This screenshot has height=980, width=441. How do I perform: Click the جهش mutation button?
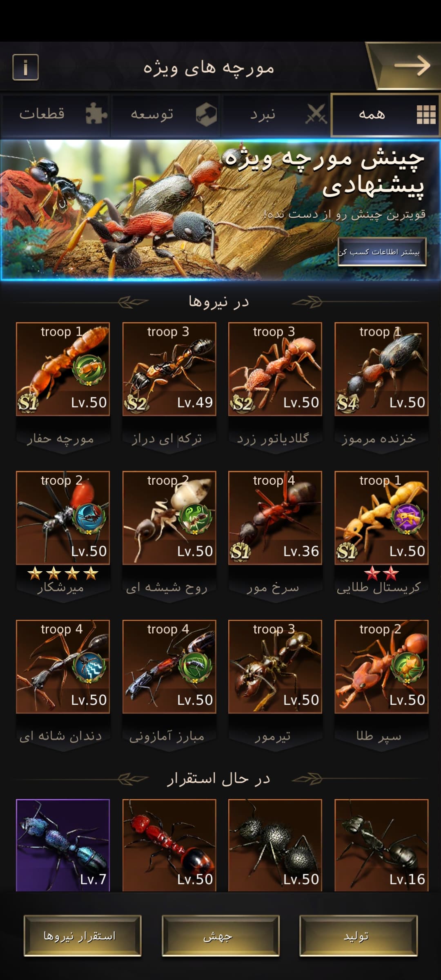coord(220,935)
